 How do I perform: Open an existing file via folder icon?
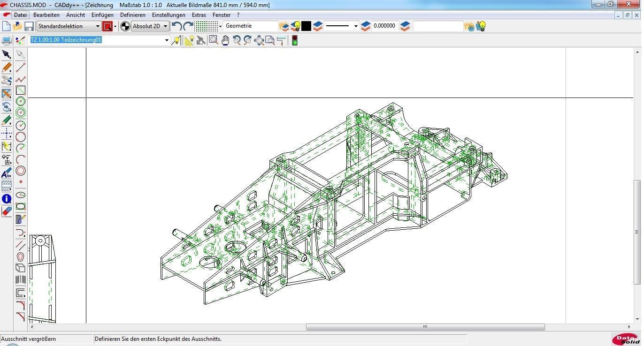pos(18,26)
